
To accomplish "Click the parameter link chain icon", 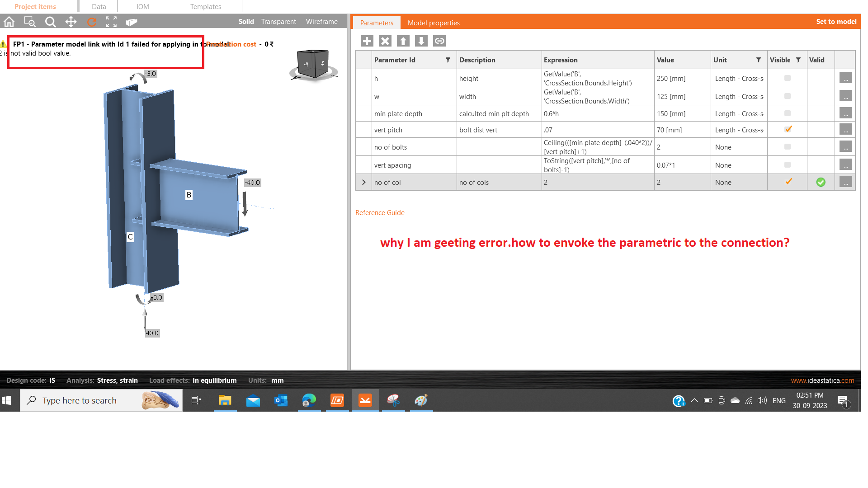I will point(439,41).
